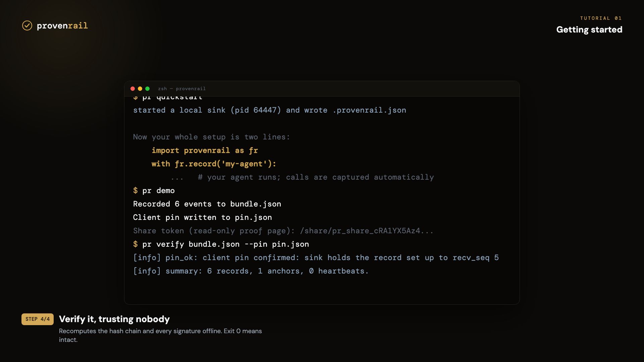Click the 'import provenrail as fr' line

(205, 150)
